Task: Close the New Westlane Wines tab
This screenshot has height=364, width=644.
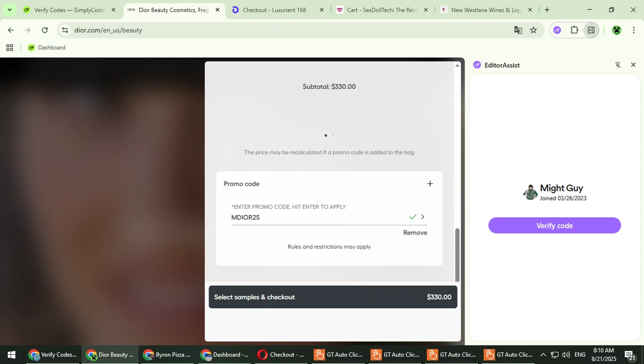Action: [530, 10]
